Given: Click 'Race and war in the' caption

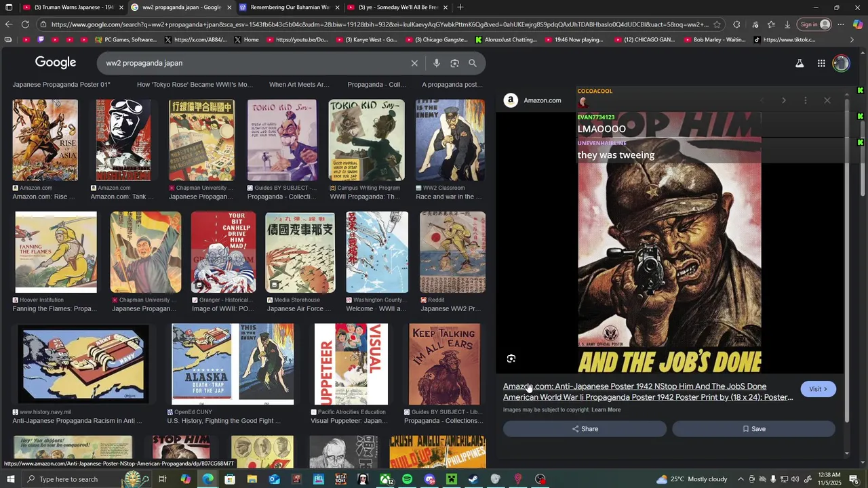Looking at the screenshot, I should pos(448,197).
